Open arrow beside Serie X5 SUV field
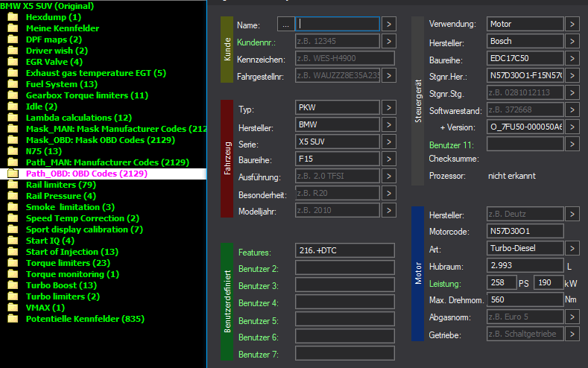This screenshot has height=368, width=588. point(389,142)
